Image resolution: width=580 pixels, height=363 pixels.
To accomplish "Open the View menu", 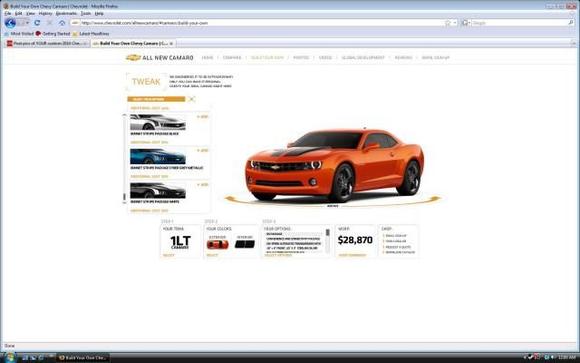I will [31, 13].
